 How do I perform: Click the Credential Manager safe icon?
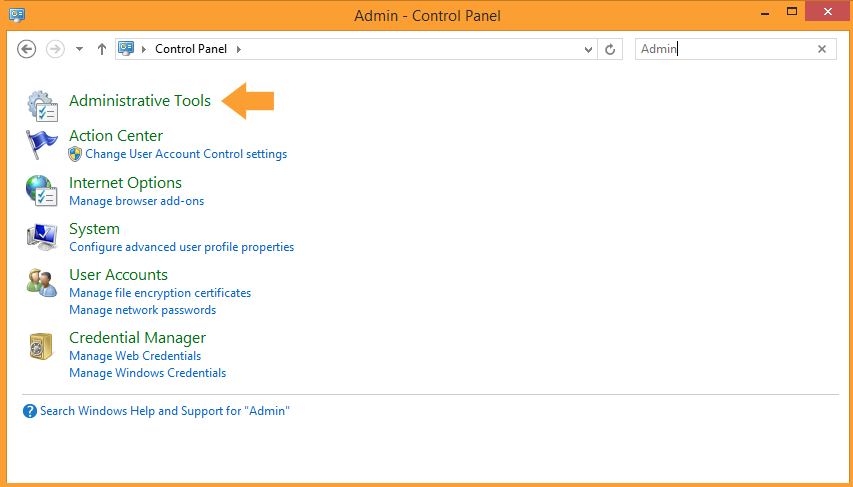click(42, 346)
